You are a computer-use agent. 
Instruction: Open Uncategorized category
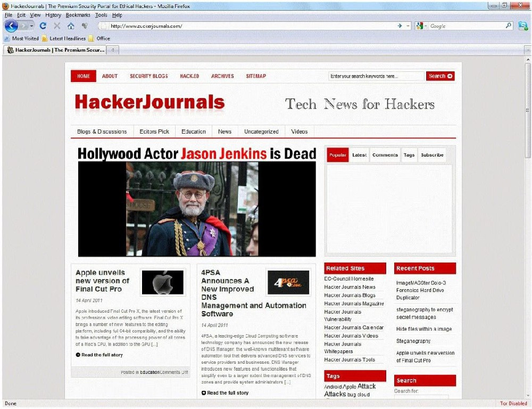(x=261, y=132)
